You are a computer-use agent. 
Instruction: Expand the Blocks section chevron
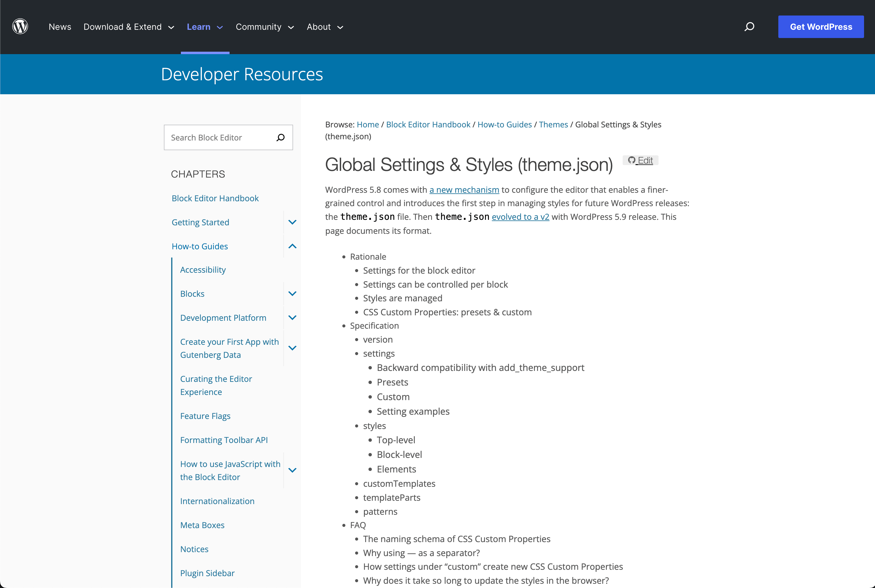292,294
